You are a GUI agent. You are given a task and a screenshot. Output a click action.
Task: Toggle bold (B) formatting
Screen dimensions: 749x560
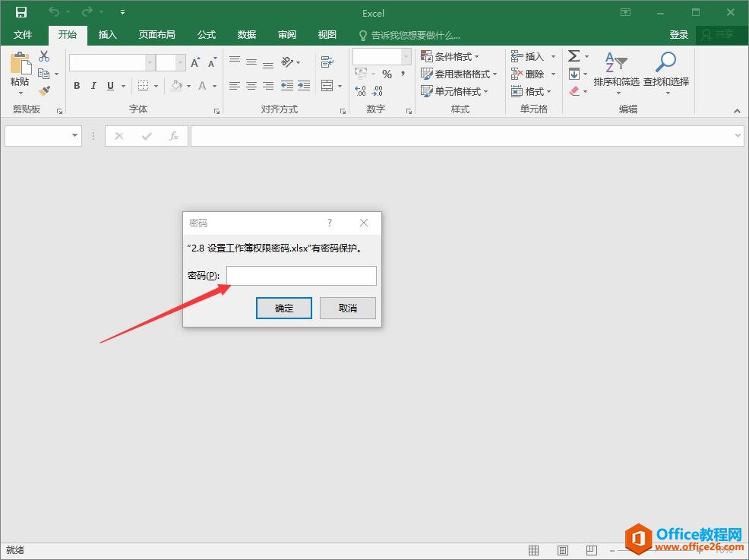tap(76, 86)
